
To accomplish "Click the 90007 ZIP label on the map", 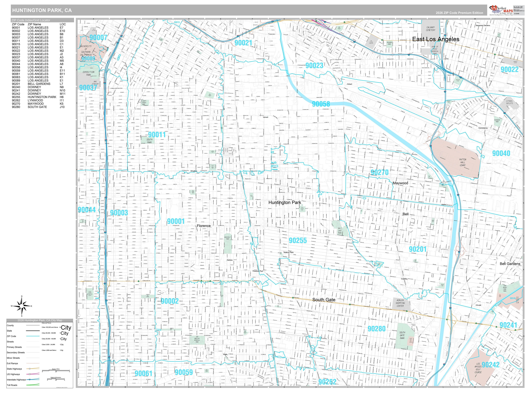I will click(98, 37).
